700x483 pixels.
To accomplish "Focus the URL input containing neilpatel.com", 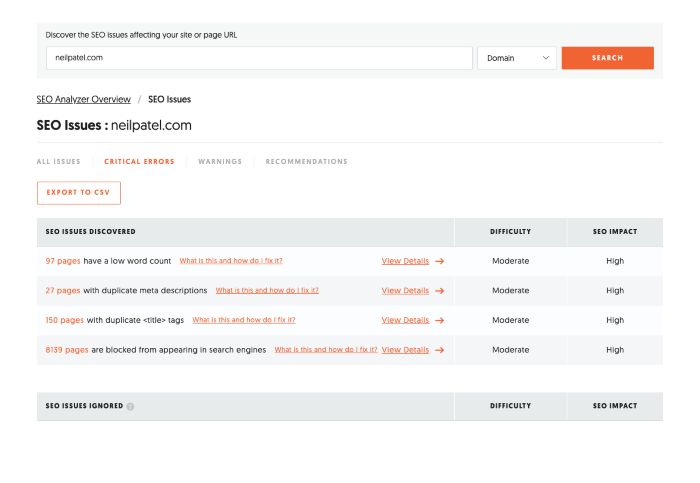I will click(x=259, y=58).
